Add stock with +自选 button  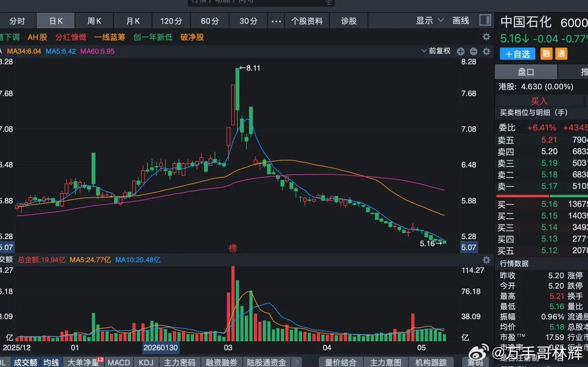(x=518, y=54)
